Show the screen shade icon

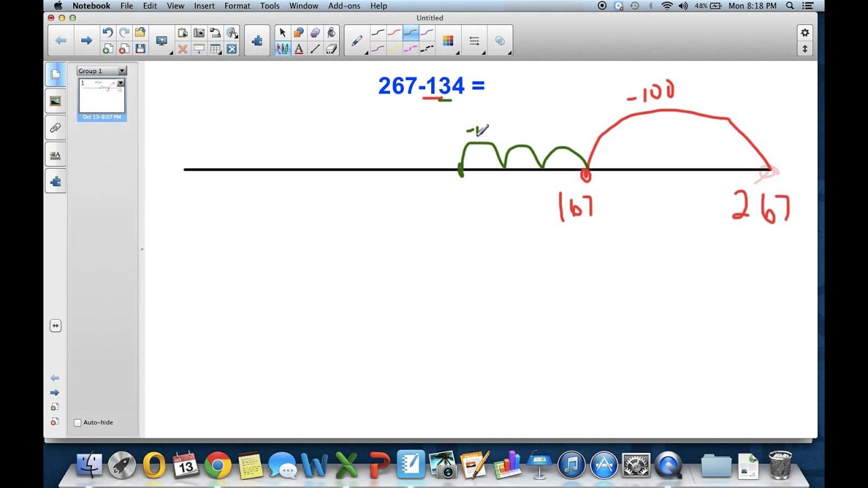[199, 49]
